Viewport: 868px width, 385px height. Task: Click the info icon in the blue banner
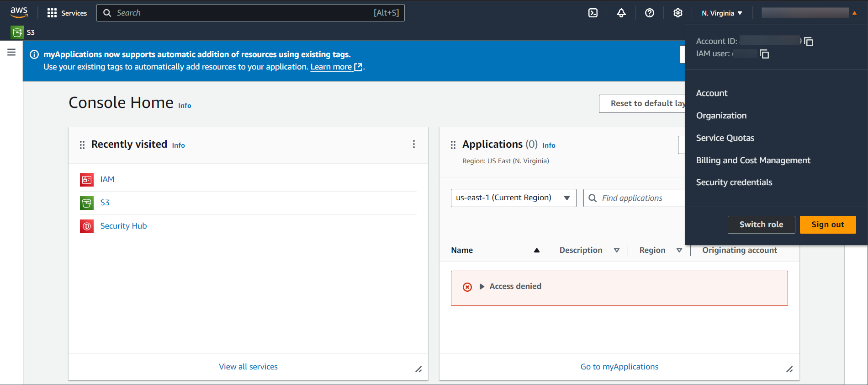(x=34, y=54)
